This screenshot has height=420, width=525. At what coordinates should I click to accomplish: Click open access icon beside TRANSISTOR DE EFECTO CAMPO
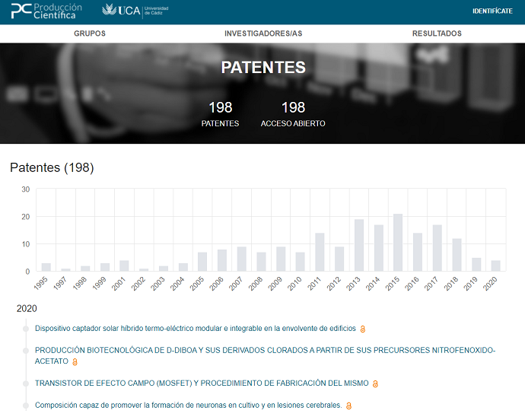point(375,383)
